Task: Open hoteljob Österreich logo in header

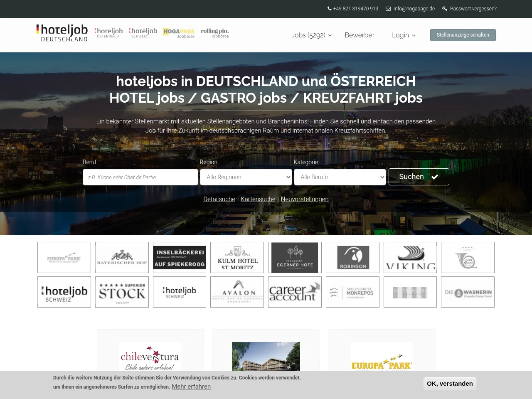Action: [x=108, y=33]
